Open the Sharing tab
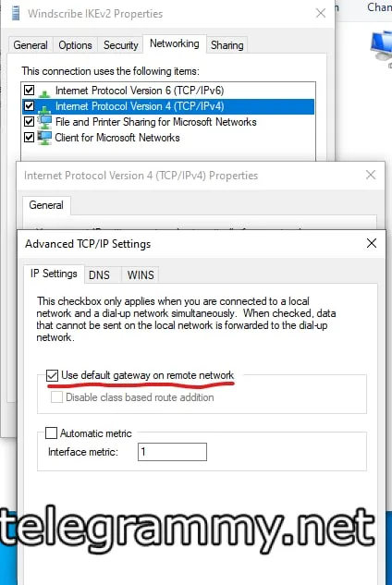This screenshot has height=585, width=392. [227, 45]
